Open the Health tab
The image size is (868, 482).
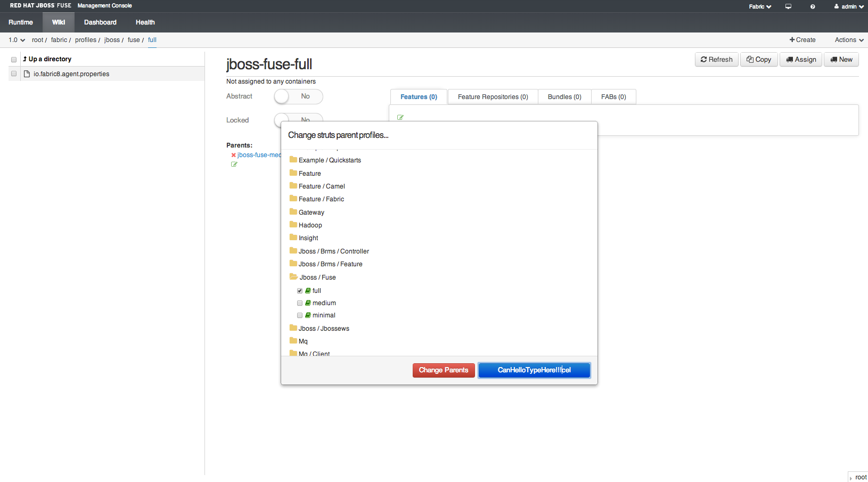[x=145, y=22]
